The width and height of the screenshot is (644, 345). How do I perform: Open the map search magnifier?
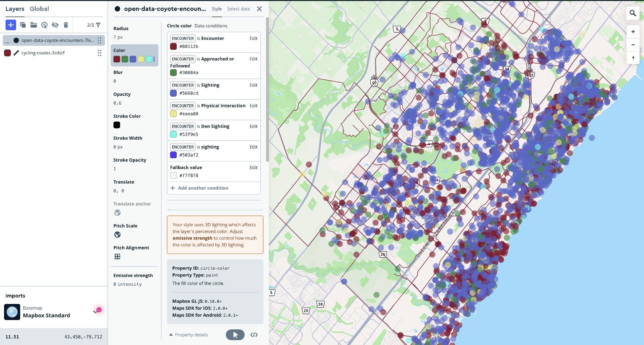633,13
